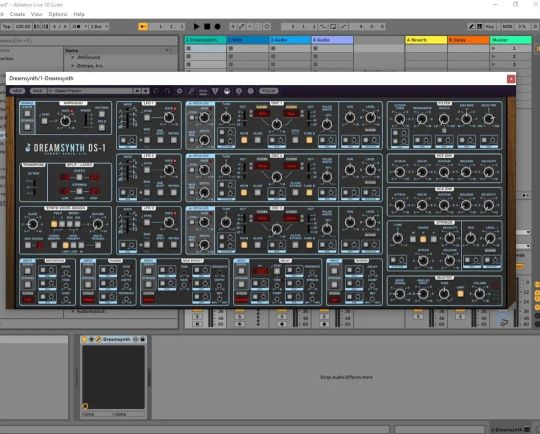Screen dimensions: 540x434
Task: Click Dreamsynth device wrench icon
Action: (x=98, y=339)
